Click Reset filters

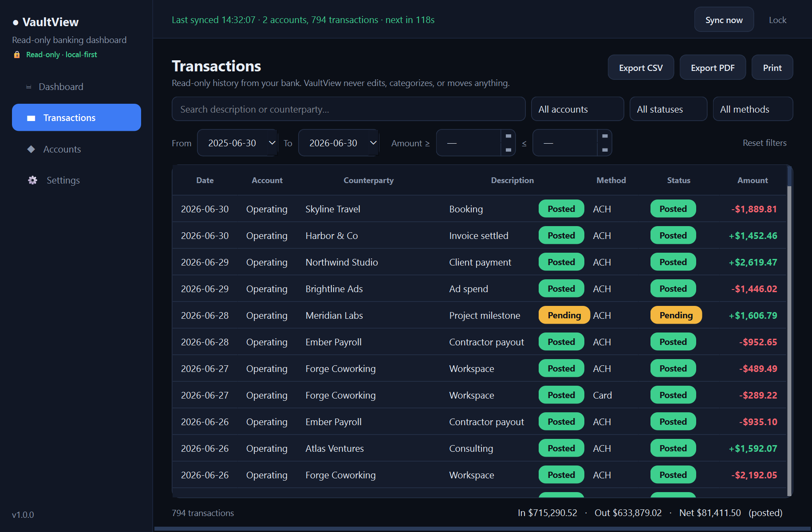765,143
